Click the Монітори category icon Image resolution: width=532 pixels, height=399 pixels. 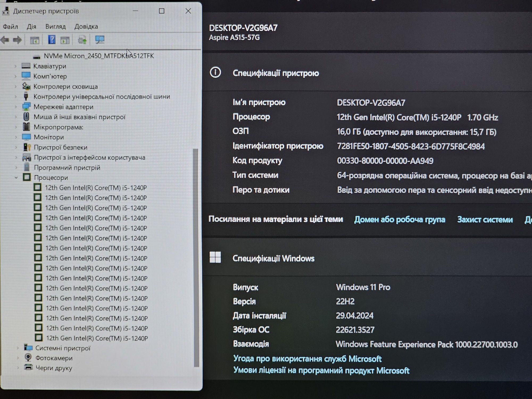pyautogui.click(x=26, y=137)
